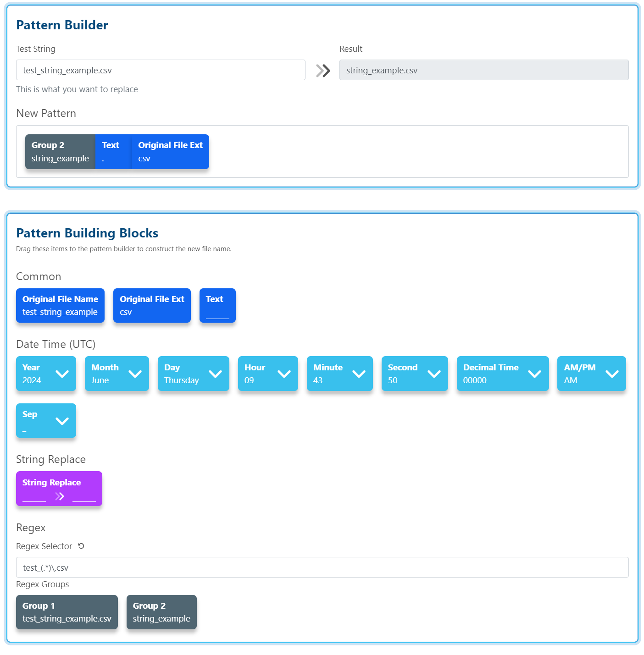Image resolution: width=644 pixels, height=655 pixels.
Task: Click the double-arrow icon beside Test String
Action: [x=323, y=71]
